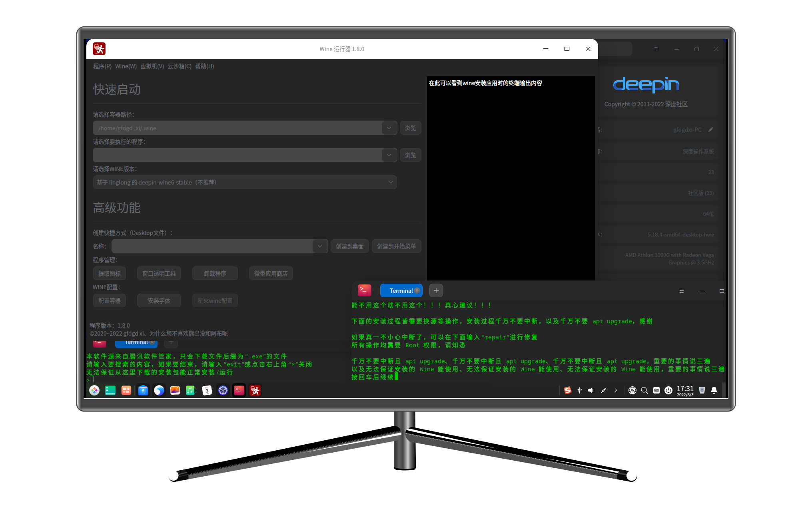Click the Sogou input method tray icon
The image size is (812, 507).
tap(567, 390)
